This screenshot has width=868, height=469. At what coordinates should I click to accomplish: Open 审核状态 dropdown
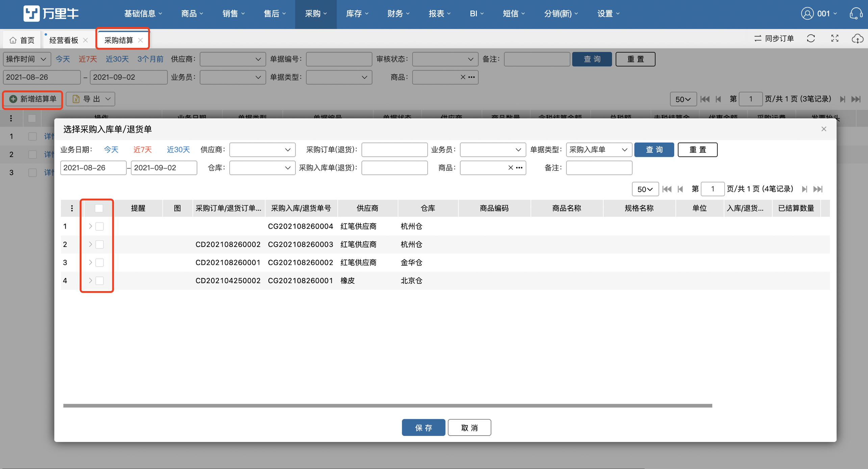[x=445, y=59]
